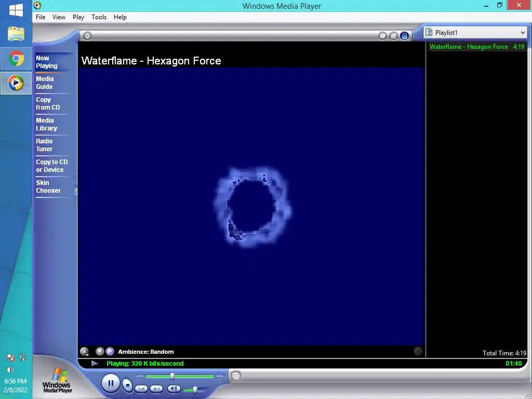Skip to the next track
532x399 pixels.
click(156, 389)
